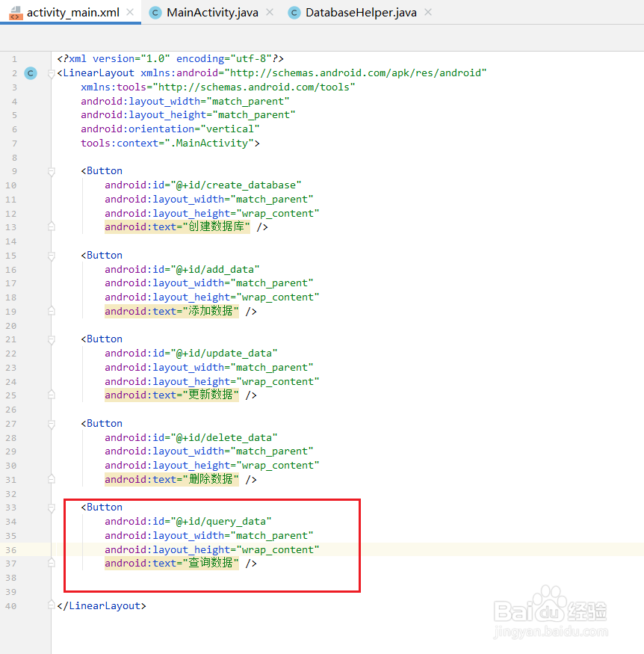Click the highlighted android:text="更新数据" attribute

click(x=172, y=395)
